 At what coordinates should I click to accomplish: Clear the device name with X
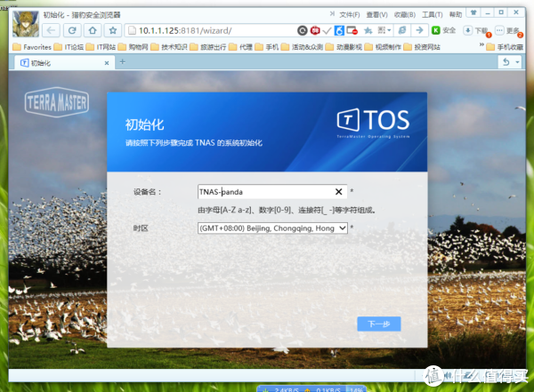coord(338,192)
